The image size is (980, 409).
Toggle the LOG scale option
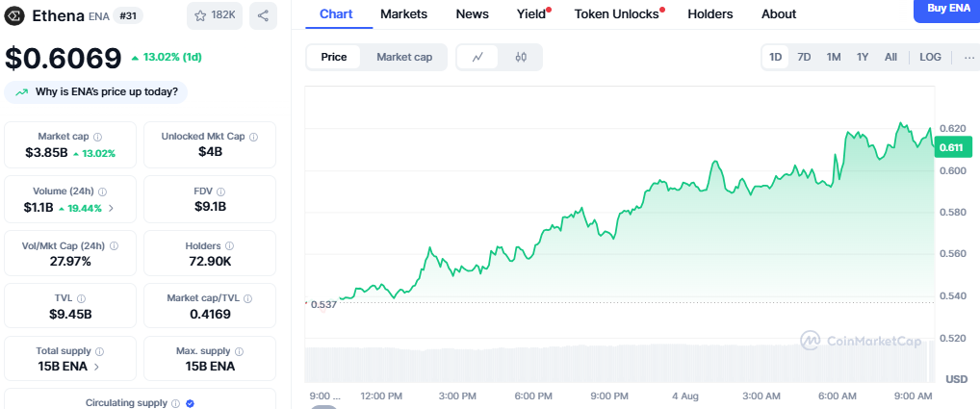click(x=930, y=58)
